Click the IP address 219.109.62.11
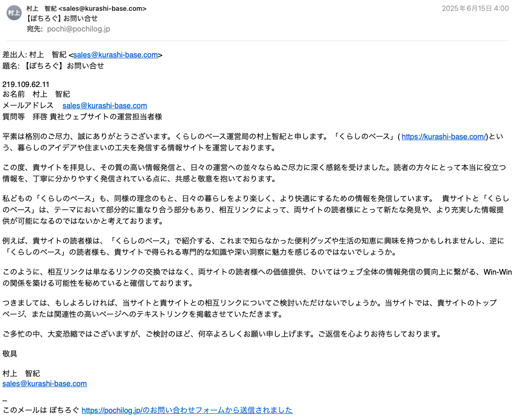The image size is (519, 420). 26,85
